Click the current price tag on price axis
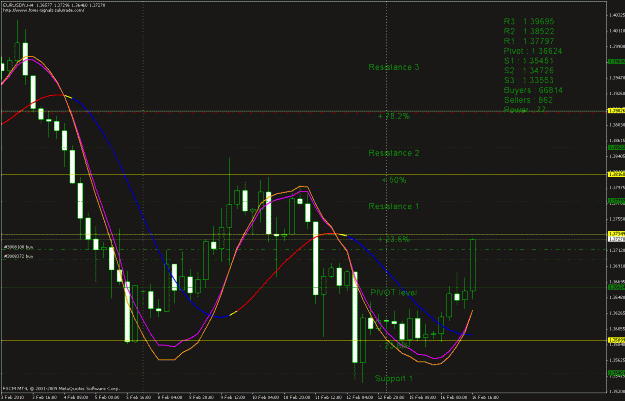Screen dimensions: 625x401 coord(616,239)
